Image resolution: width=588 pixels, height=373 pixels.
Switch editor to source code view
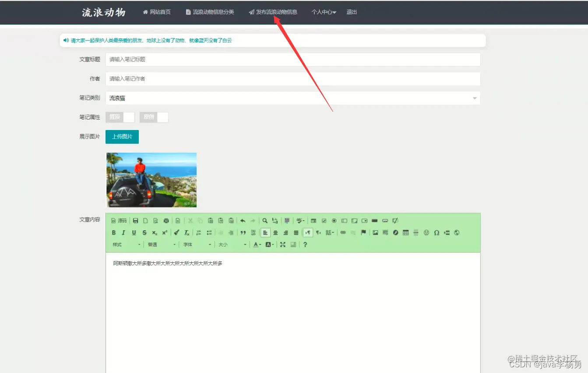click(x=119, y=221)
